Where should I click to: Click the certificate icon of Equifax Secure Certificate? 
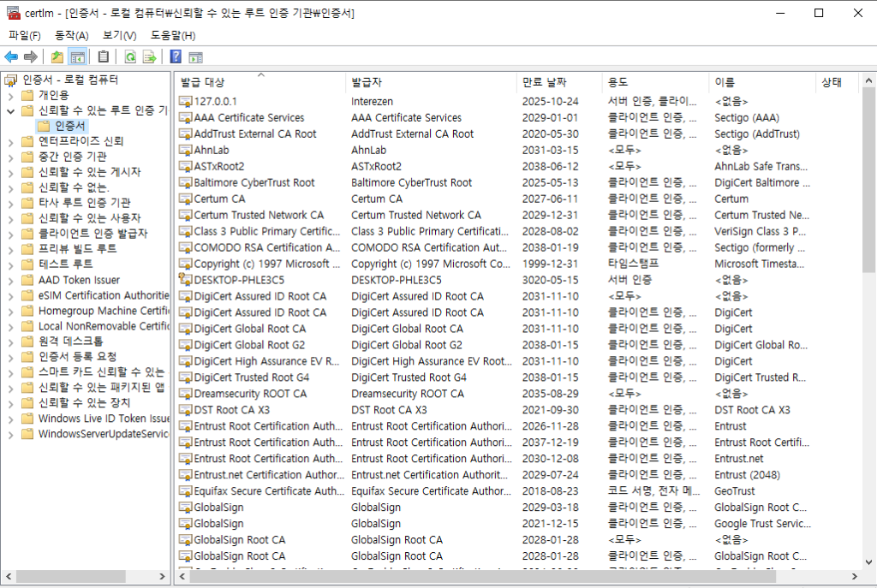tap(185, 490)
